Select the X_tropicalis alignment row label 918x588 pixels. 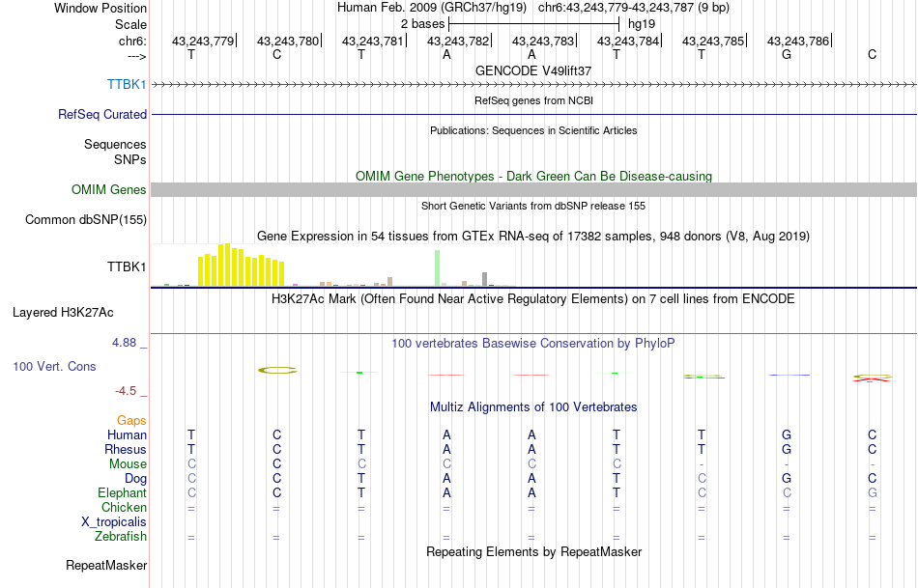pyautogui.click(x=114, y=522)
